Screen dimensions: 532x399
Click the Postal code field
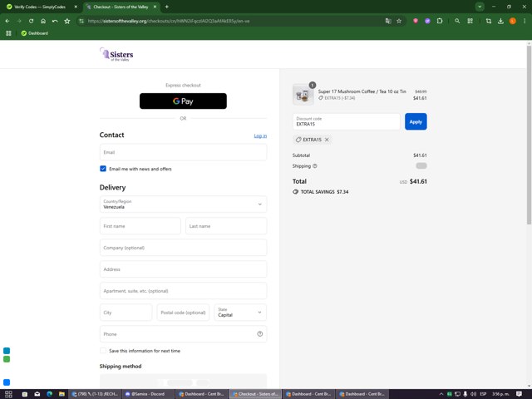pyautogui.click(x=183, y=313)
